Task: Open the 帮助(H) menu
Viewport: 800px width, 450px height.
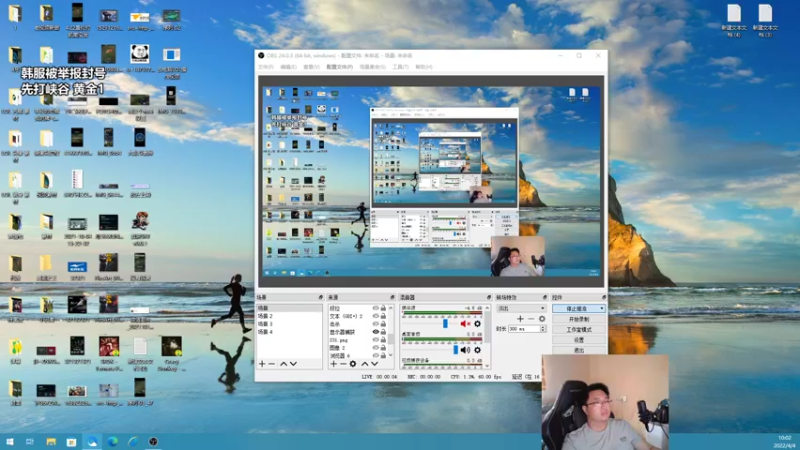Action: (x=423, y=67)
